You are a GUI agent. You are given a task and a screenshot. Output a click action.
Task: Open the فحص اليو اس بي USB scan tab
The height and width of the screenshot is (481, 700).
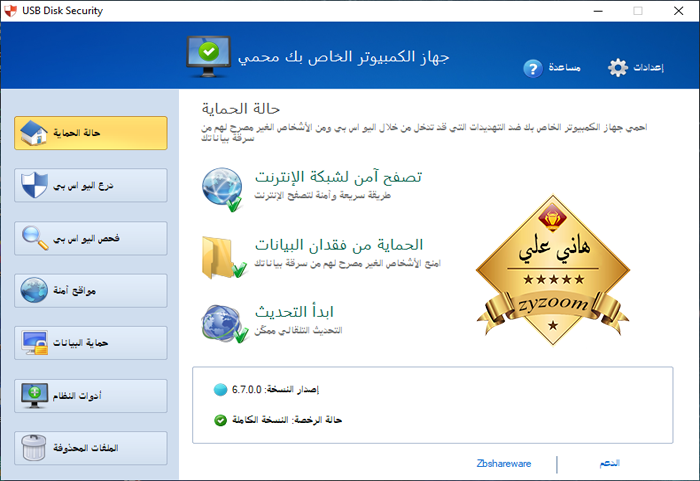[x=91, y=238]
